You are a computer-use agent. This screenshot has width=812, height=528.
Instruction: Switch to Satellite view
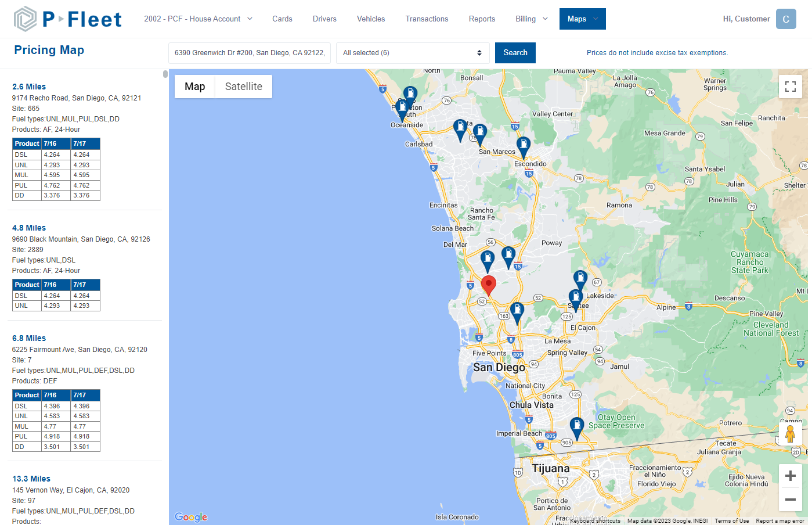(243, 86)
